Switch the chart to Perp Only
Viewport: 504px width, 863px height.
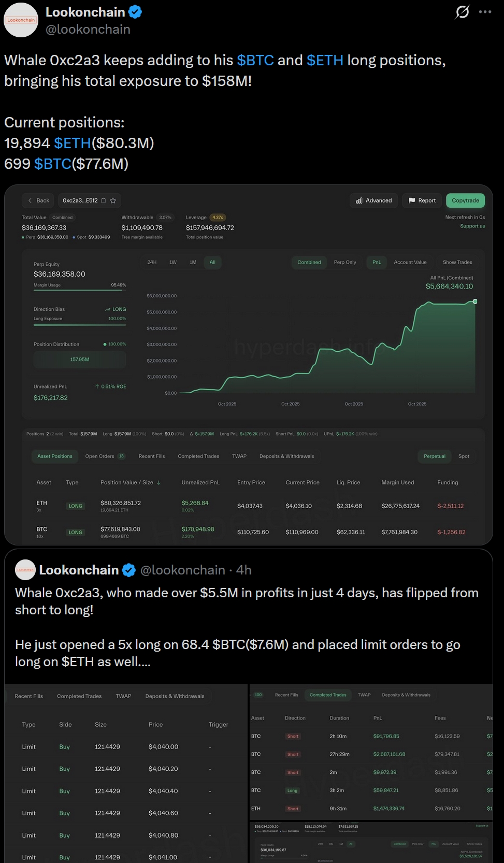coord(345,262)
